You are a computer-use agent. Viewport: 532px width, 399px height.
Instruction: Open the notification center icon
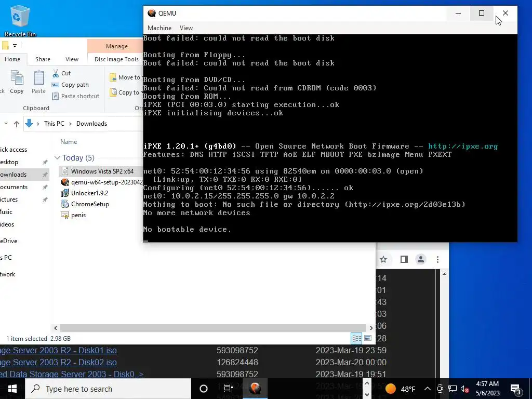coord(516,389)
